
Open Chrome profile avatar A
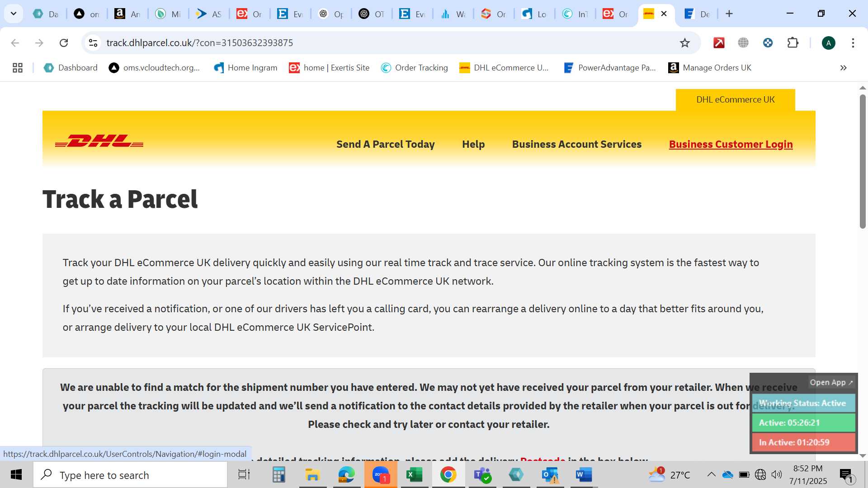[828, 43]
